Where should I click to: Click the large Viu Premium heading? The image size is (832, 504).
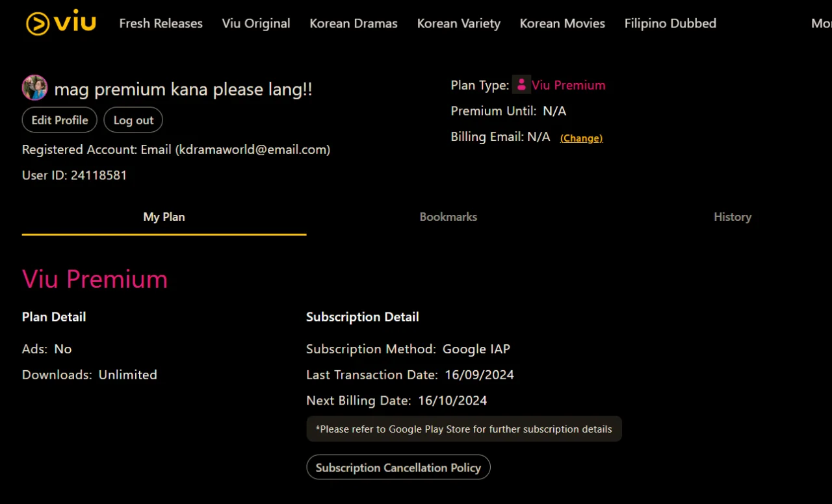click(95, 279)
